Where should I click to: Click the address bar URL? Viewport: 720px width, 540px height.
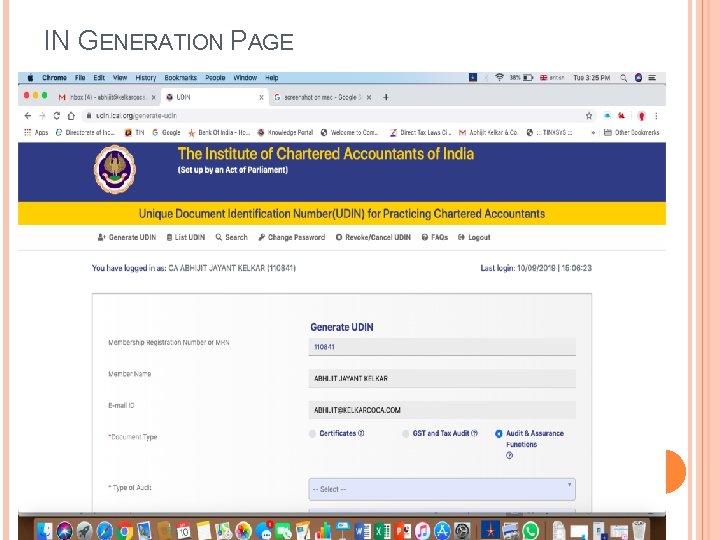click(x=136, y=116)
